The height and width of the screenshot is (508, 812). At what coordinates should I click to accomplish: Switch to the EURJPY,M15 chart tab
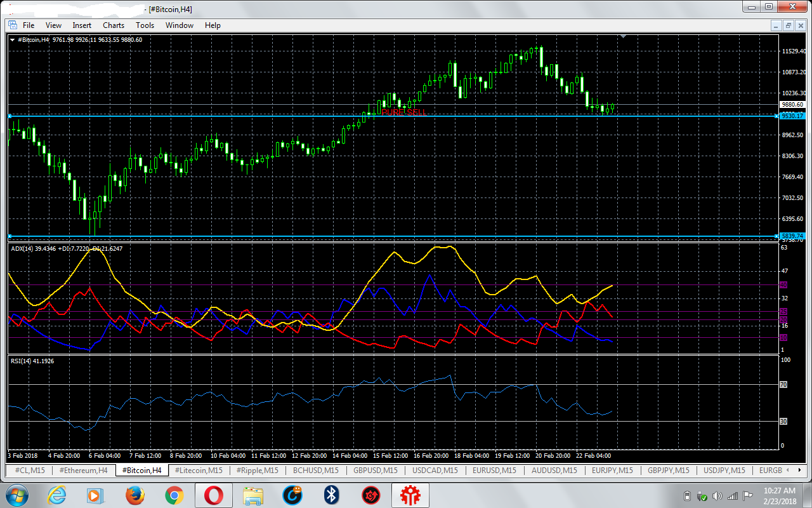(612, 471)
